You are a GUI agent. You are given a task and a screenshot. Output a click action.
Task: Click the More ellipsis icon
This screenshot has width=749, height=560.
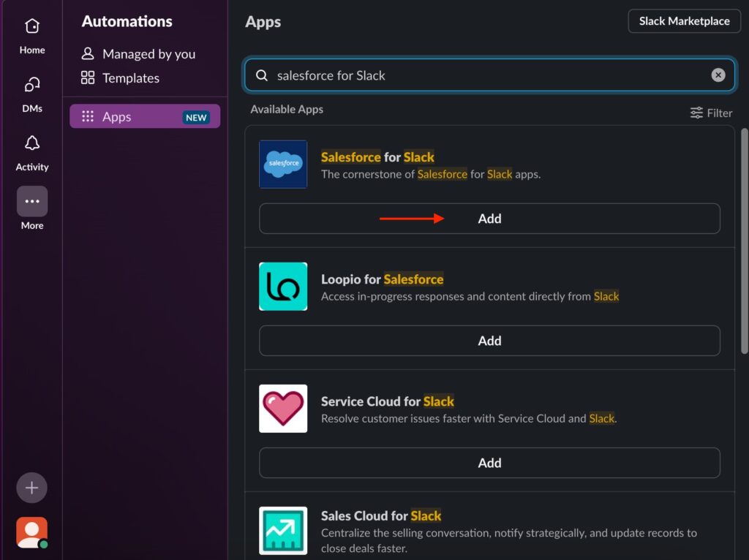tap(31, 202)
